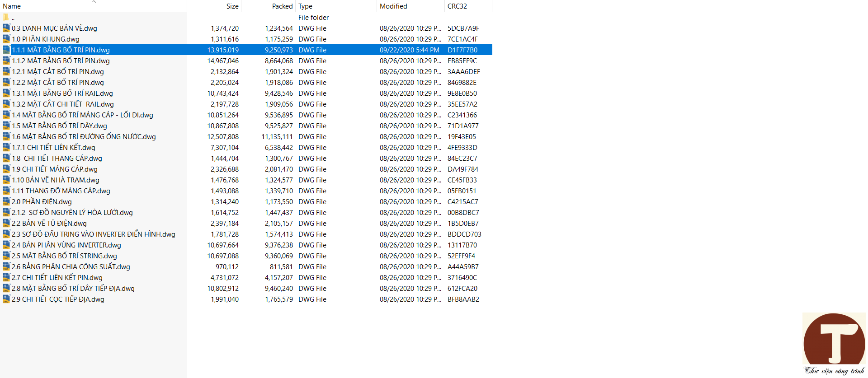Select 1.6 MẶT BẰNG BỐ TRÍ ĐƯỜNG ỐNG NƯỚC.dwg
Screen dimensions: 868x378
coord(84,137)
